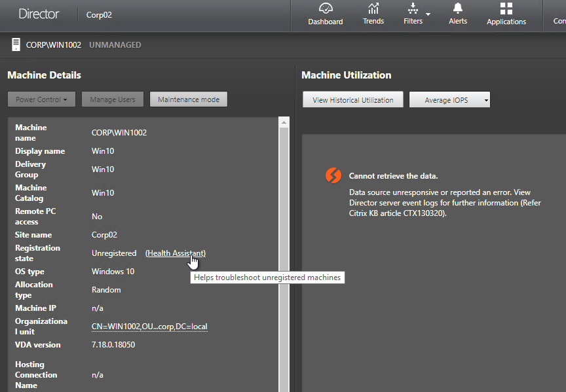
Task: Click the Data source unresponsive error description
Action: pos(445,203)
